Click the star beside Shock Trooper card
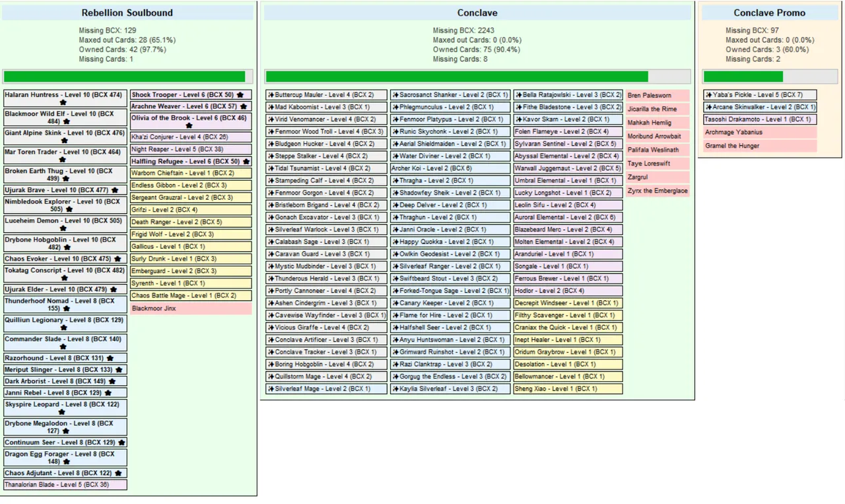The image size is (845, 504). click(x=240, y=95)
